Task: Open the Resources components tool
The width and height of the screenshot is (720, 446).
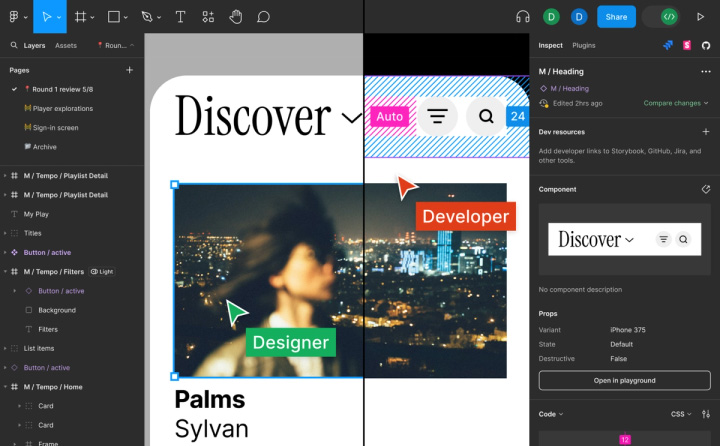Action: pyautogui.click(x=208, y=17)
